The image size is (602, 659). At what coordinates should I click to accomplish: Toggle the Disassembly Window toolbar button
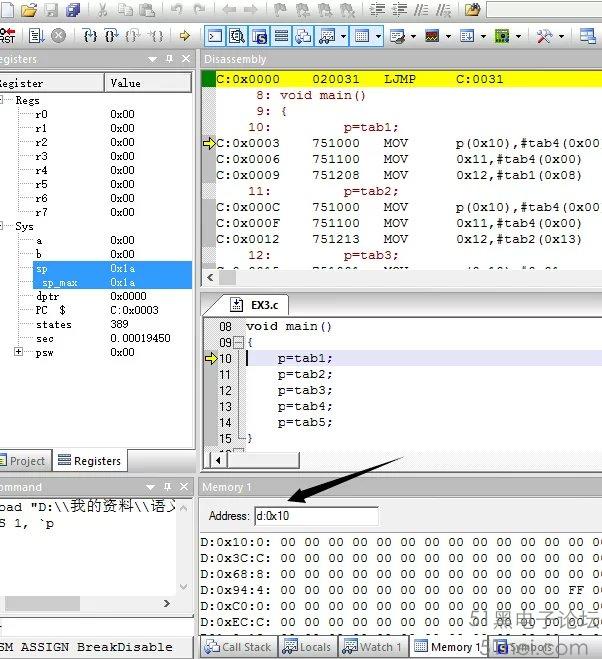(237, 35)
